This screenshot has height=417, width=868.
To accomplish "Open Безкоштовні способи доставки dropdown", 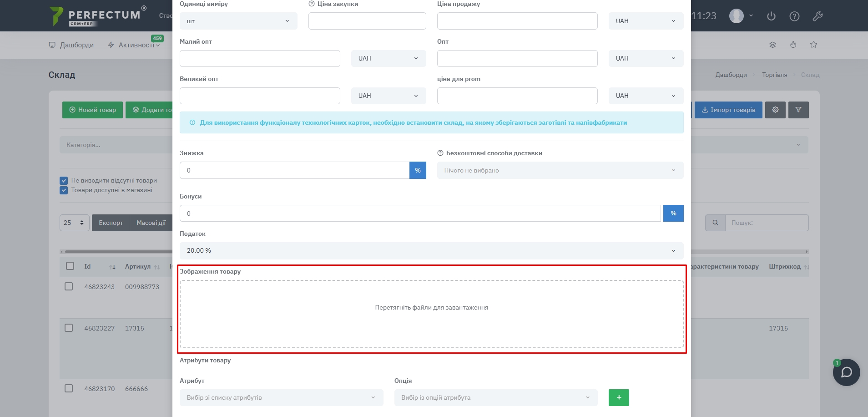I will coord(560,170).
